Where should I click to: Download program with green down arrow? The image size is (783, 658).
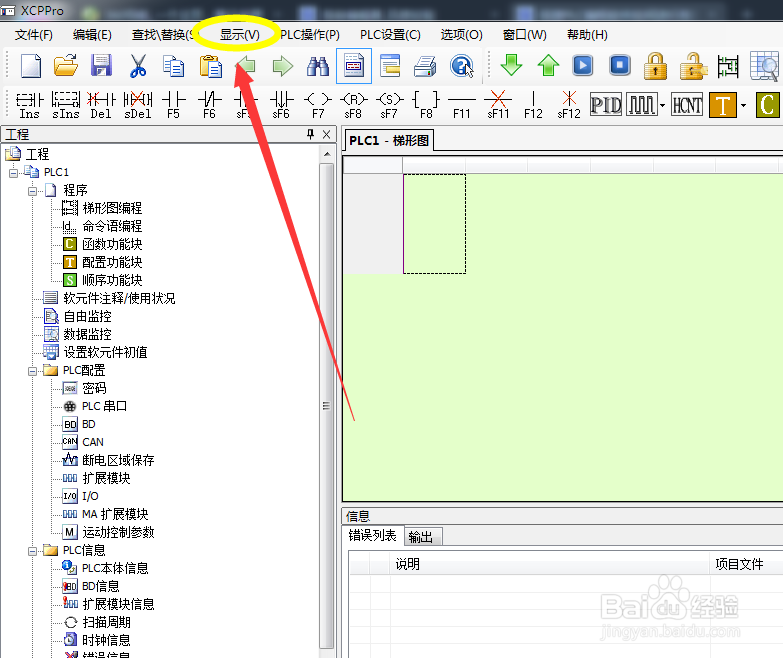pyautogui.click(x=511, y=65)
